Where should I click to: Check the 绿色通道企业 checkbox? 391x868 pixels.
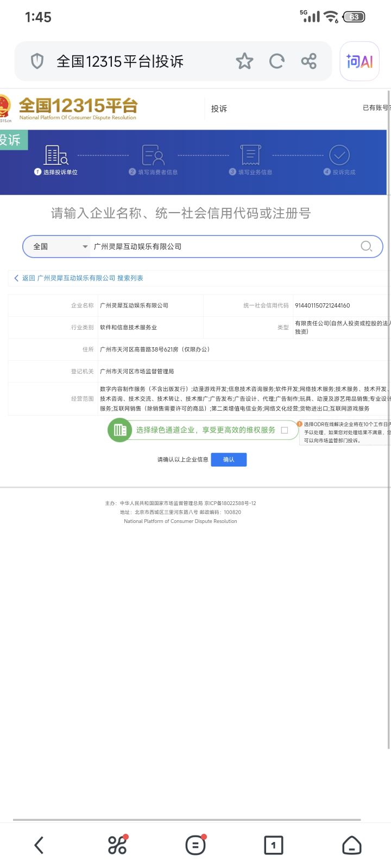coord(285,430)
